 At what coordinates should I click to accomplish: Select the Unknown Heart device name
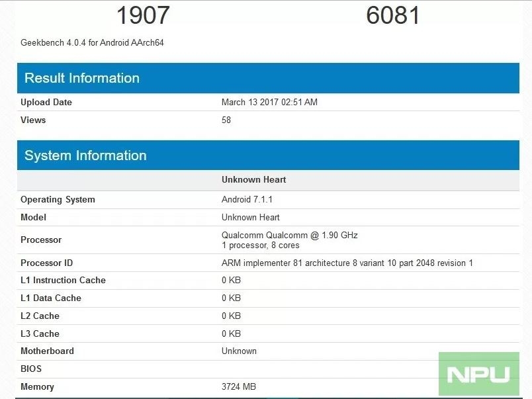point(253,179)
